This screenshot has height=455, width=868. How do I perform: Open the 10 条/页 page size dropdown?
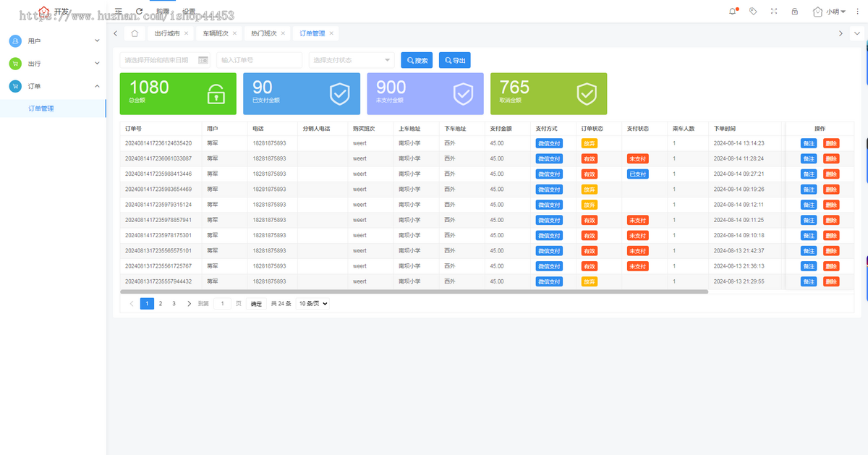[313, 304]
